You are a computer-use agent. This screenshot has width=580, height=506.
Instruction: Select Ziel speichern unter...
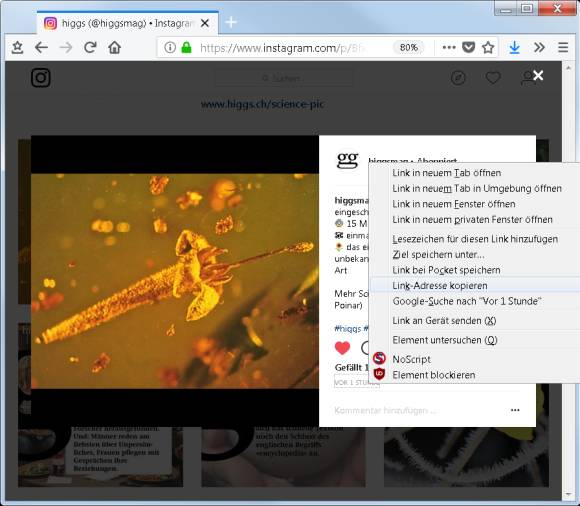tap(475, 254)
